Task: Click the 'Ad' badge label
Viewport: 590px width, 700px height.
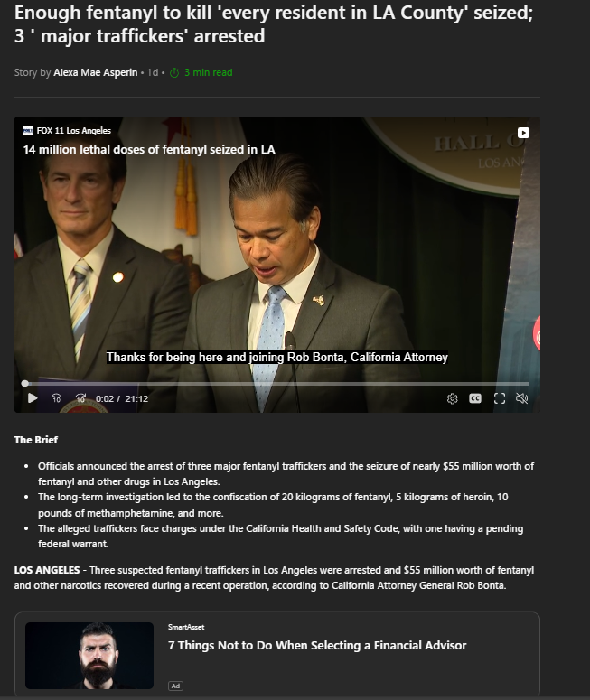Action: (175, 686)
